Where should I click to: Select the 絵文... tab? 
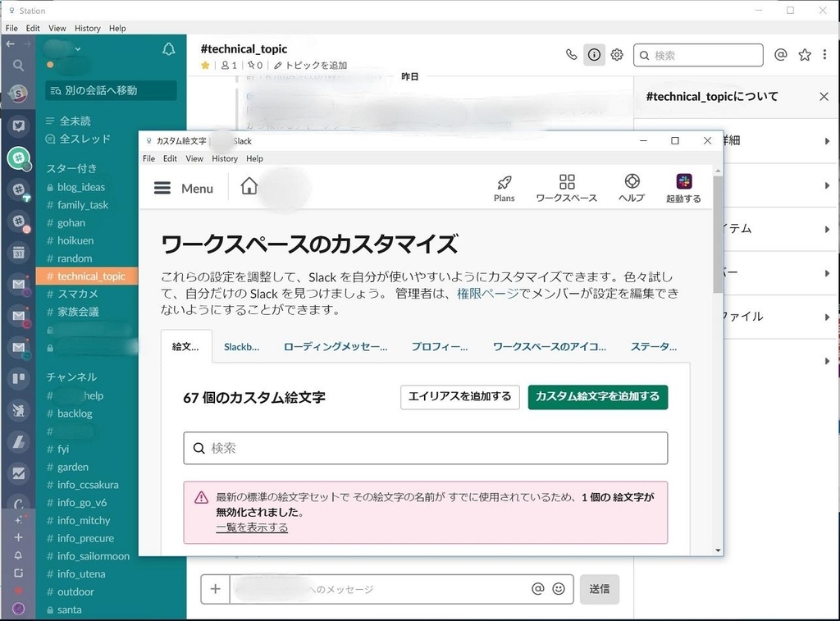click(x=186, y=347)
